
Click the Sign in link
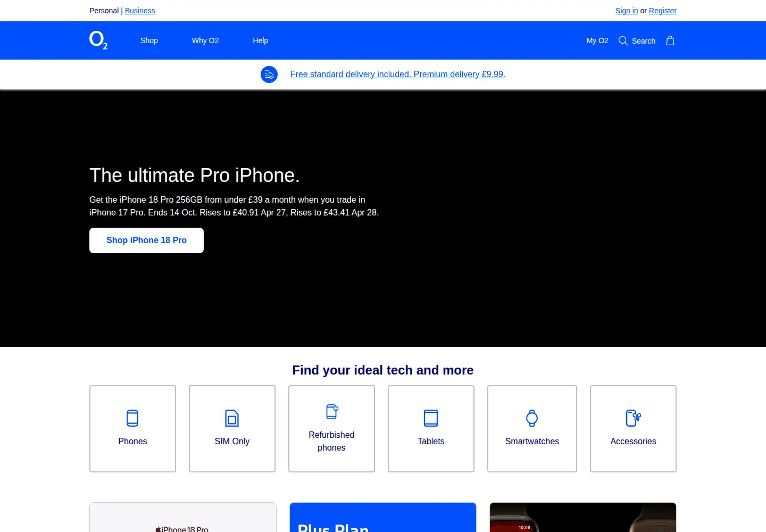[627, 11]
